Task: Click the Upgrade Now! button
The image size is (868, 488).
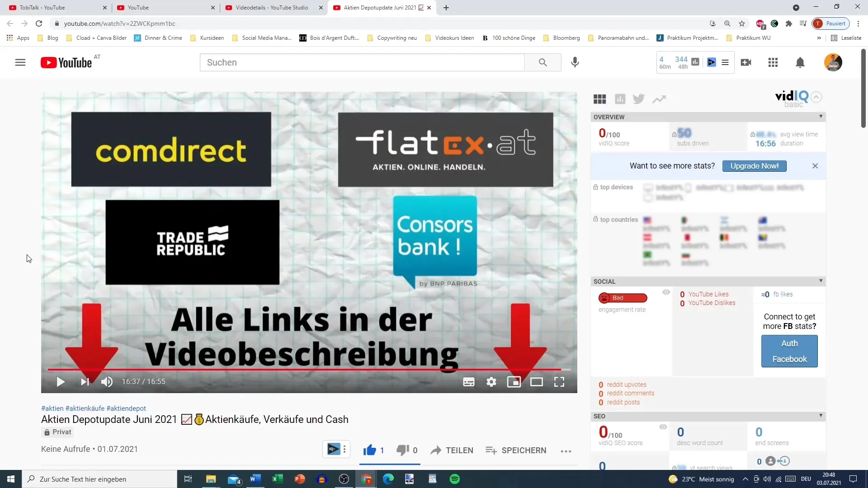Action: point(754,166)
